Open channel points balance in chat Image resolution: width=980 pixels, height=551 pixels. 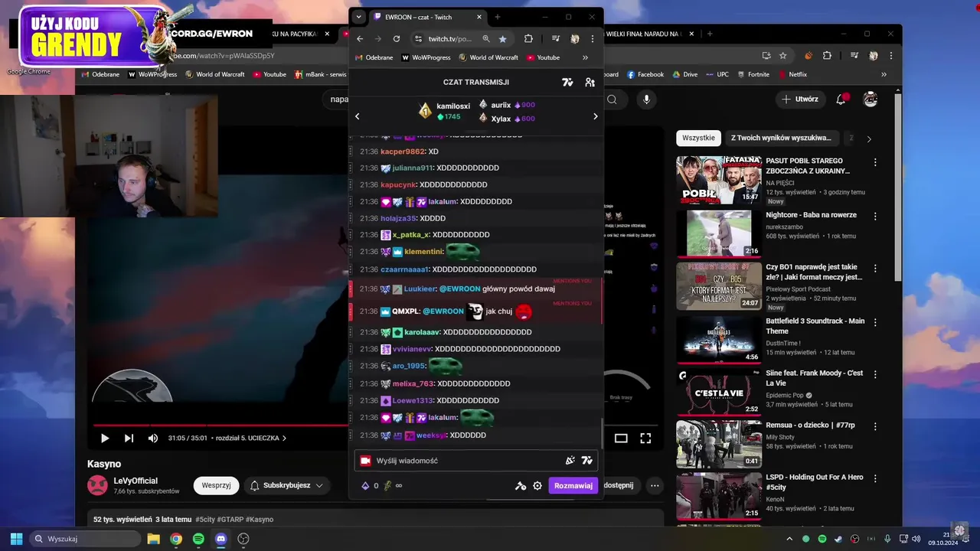click(370, 486)
